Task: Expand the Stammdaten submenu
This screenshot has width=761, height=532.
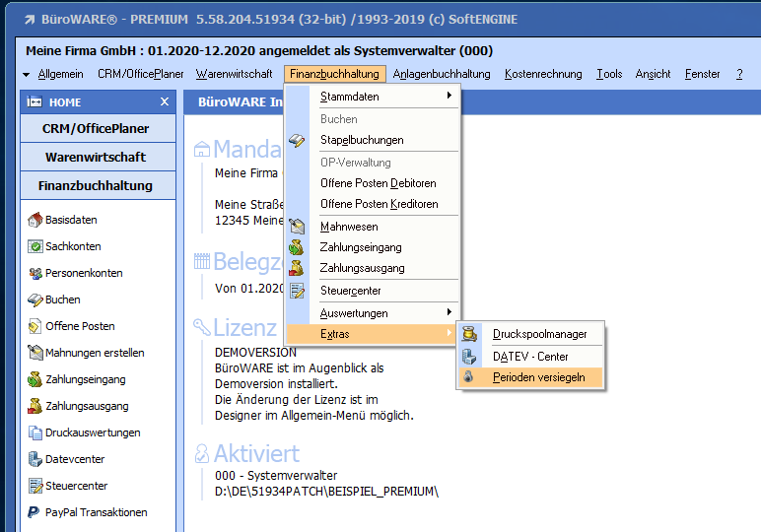Action: tap(382, 97)
